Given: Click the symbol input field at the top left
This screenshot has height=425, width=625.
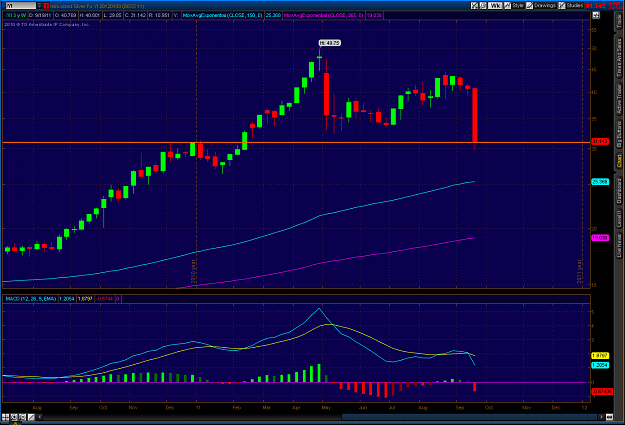Looking at the screenshot, I should pos(20,6).
